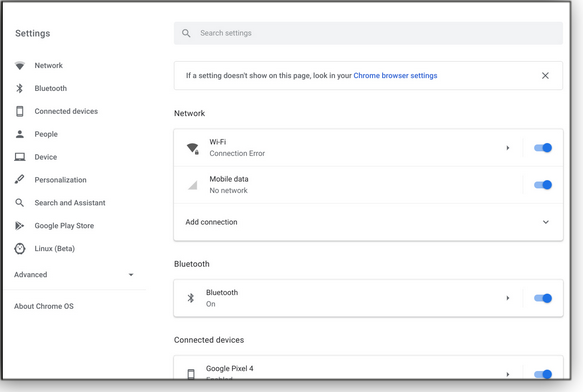This screenshot has height=392, width=583.
Task: Click the Connected devices phone icon in sidebar
Action: point(20,111)
